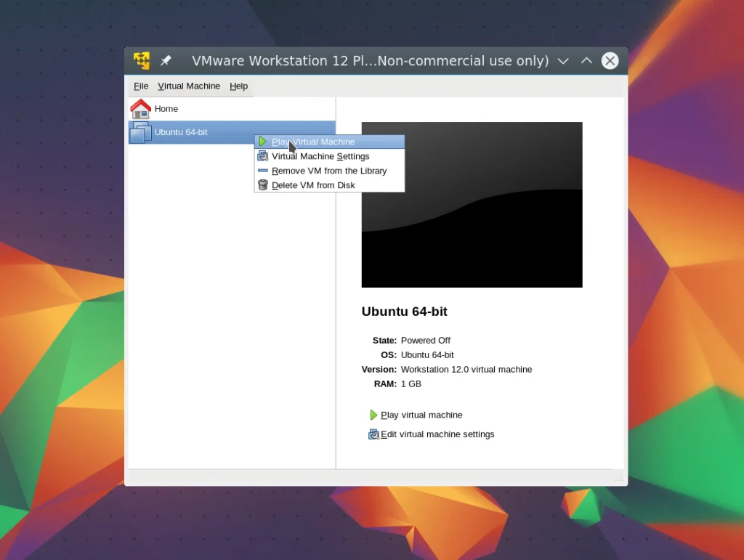Click green play icon beside Play virtual machine

[x=373, y=415]
